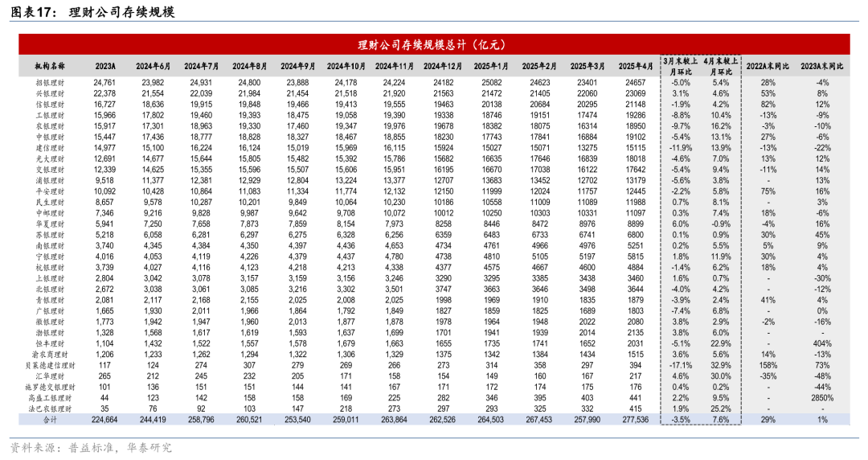The image size is (868, 460).
Task: Click 建信理财's 3月末环比 value '-11.9%'
Action: (x=681, y=148)
